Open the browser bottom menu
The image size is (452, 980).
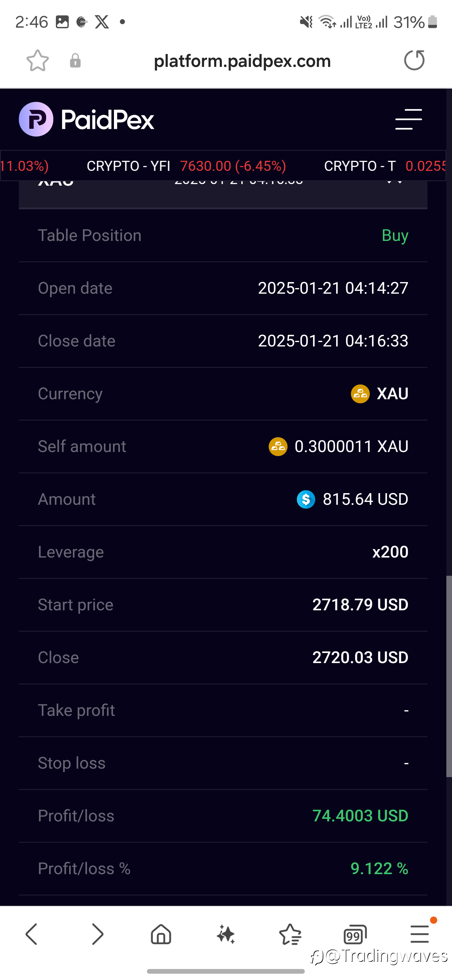420,934
